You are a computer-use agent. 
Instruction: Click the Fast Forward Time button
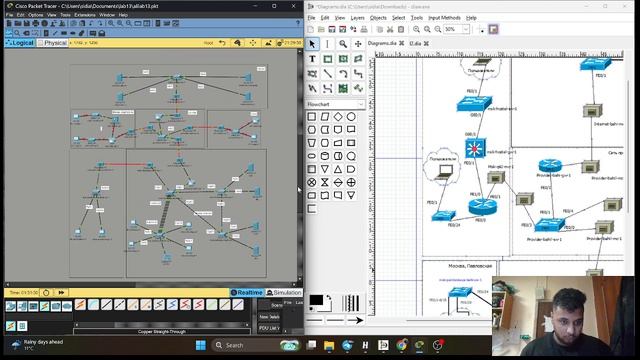61,293
